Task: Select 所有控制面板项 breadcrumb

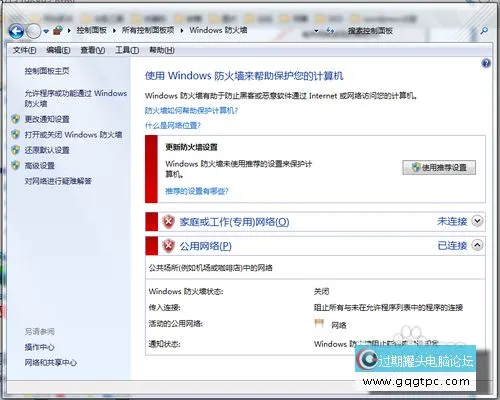Action: click(x=148, y=30)
